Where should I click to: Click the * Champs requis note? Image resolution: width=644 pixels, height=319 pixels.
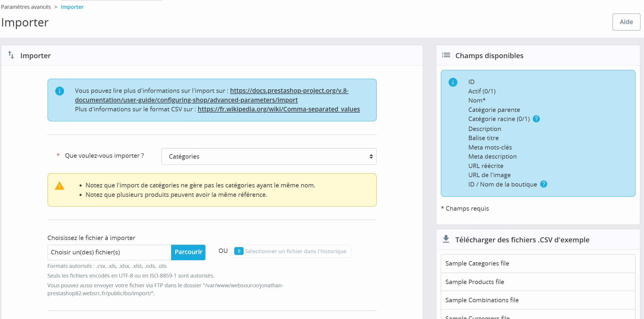pyautogui.click(x=465, y=209)
